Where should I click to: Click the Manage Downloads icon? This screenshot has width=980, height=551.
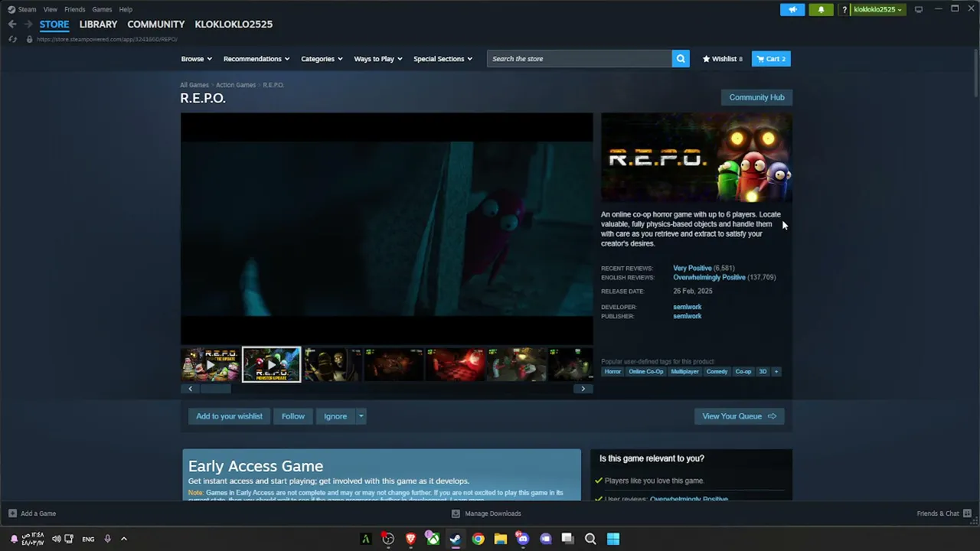tap(456, 514)
